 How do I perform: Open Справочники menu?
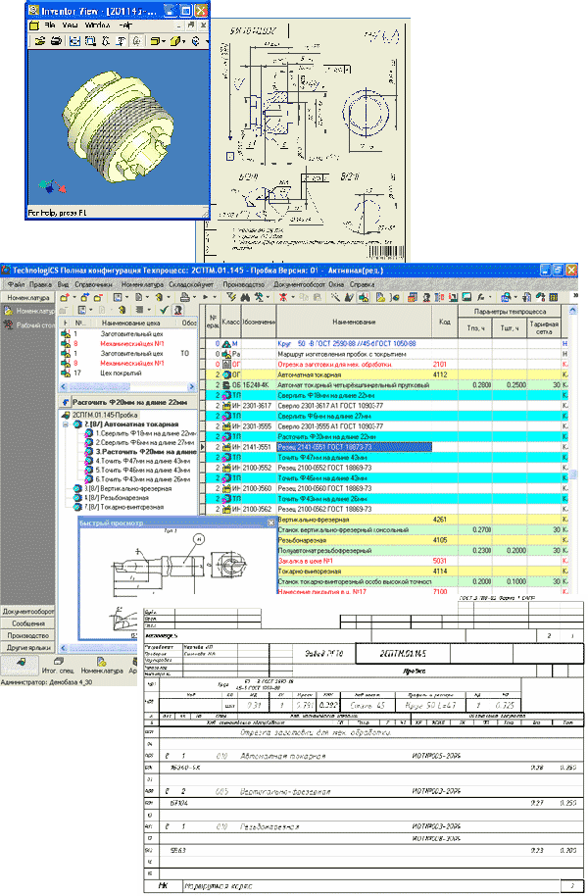point(94,284)
